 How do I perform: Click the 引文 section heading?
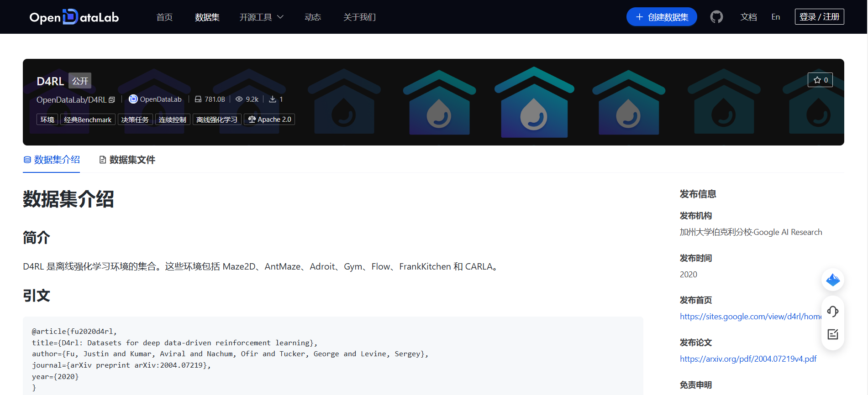coord(37,296)
